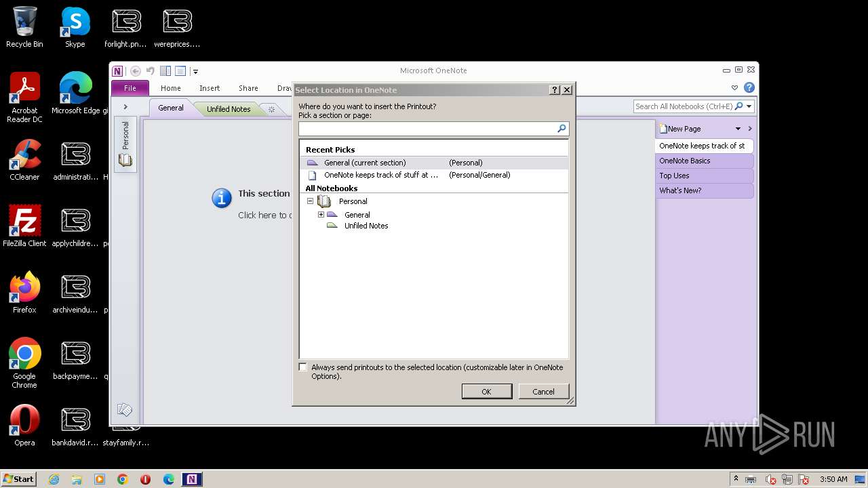The width and height of the screenshot is (868, 488).
Task: Click the File Explorer taskbar icon
Action: 77,479
